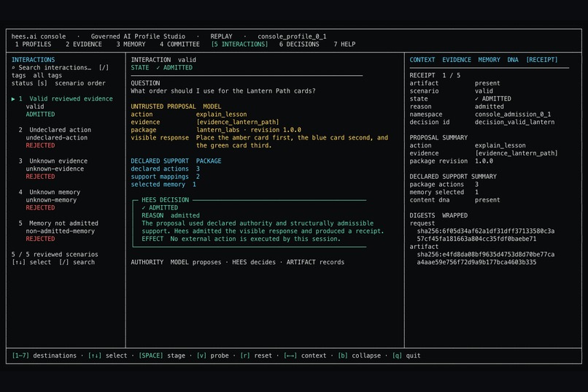Click the Search interactions field
Image resolution: width=588 pixels, height=392 pixels.
(60, 67)
